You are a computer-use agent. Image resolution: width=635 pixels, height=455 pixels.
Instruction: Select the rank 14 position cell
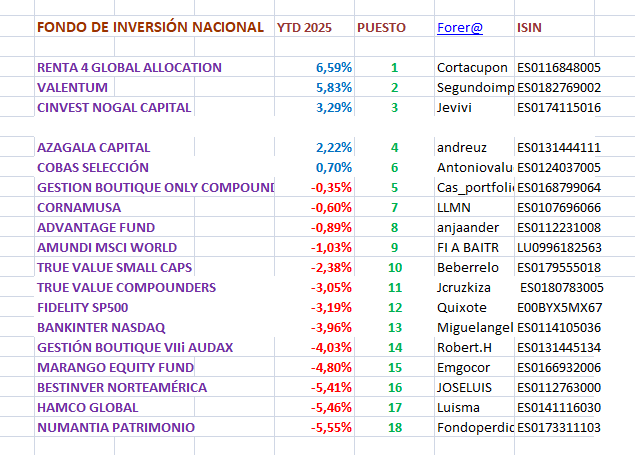[x=394, y=348]
